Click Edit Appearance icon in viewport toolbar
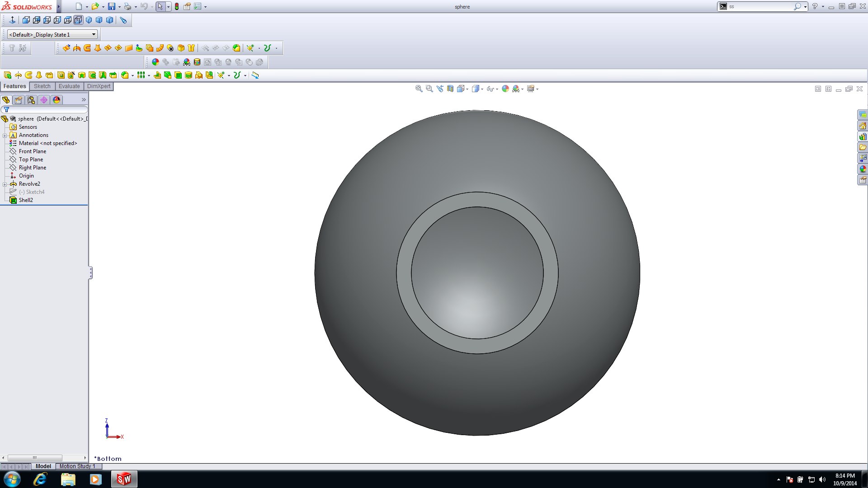 point(505,89)
